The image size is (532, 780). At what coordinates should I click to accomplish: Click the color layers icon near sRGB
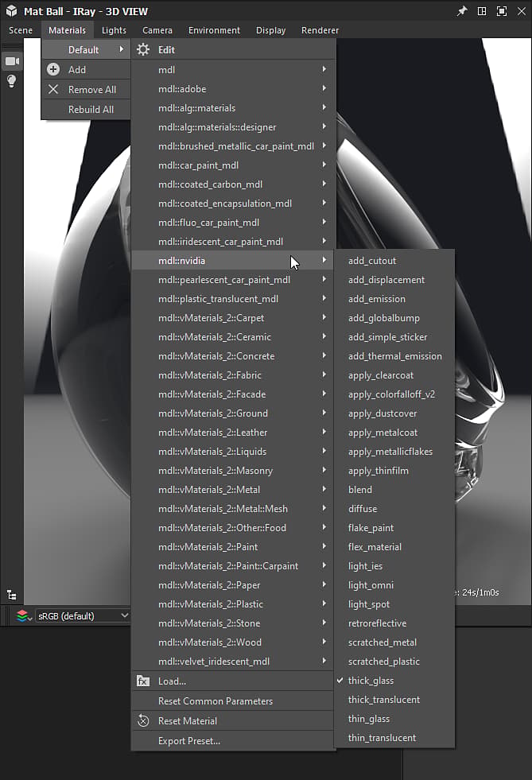click(23, 616)
